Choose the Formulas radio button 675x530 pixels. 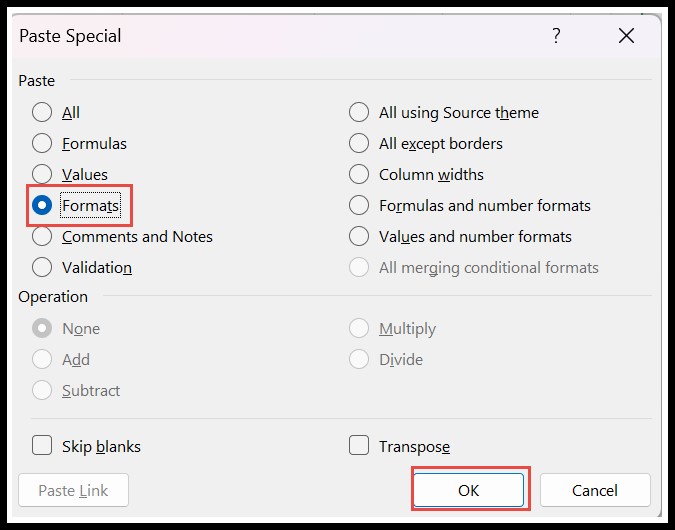42,144
